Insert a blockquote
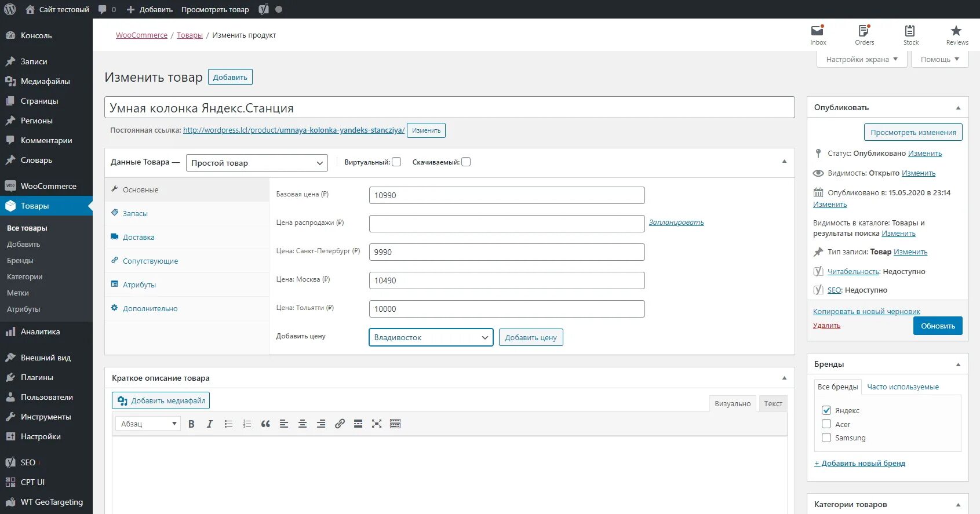980x514 pixels. click(x=265, y=424)
